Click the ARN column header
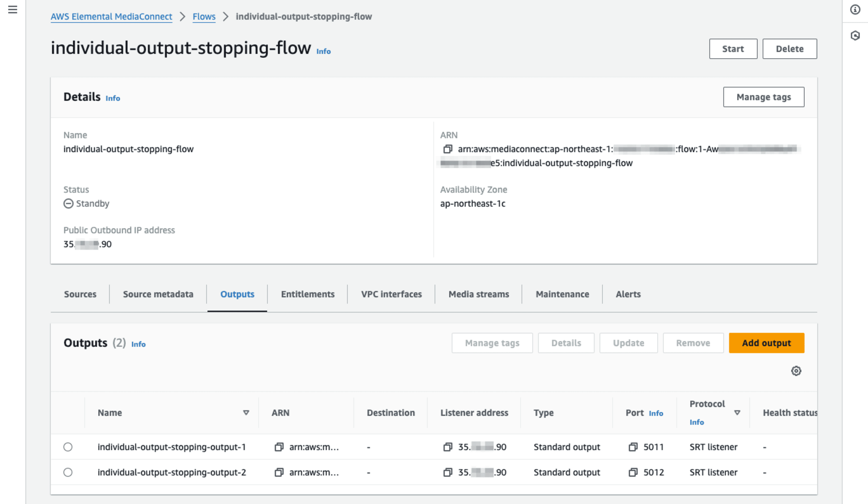868x504 pixels. (280, 413)
